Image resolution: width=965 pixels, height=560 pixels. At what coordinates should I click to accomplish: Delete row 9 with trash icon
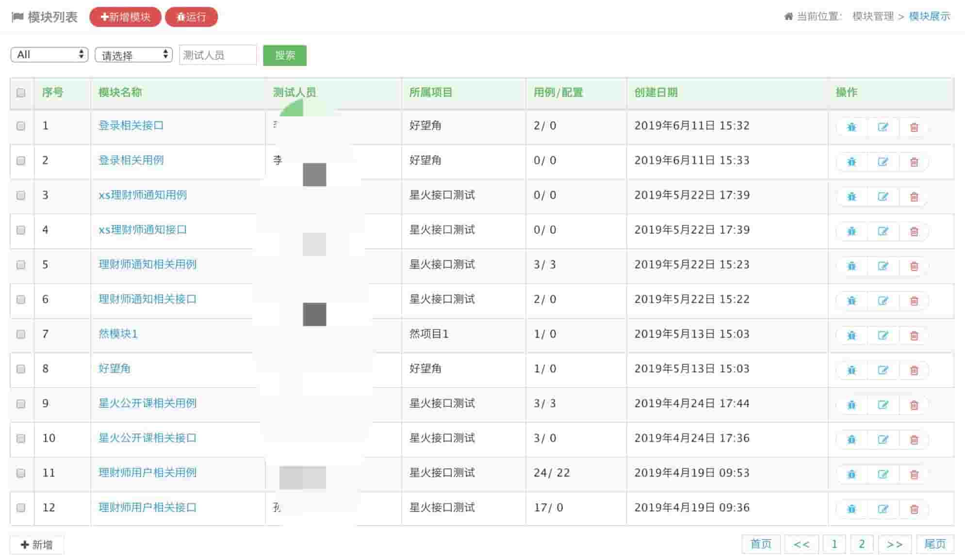pyautogui.click(x=914, y=405)
